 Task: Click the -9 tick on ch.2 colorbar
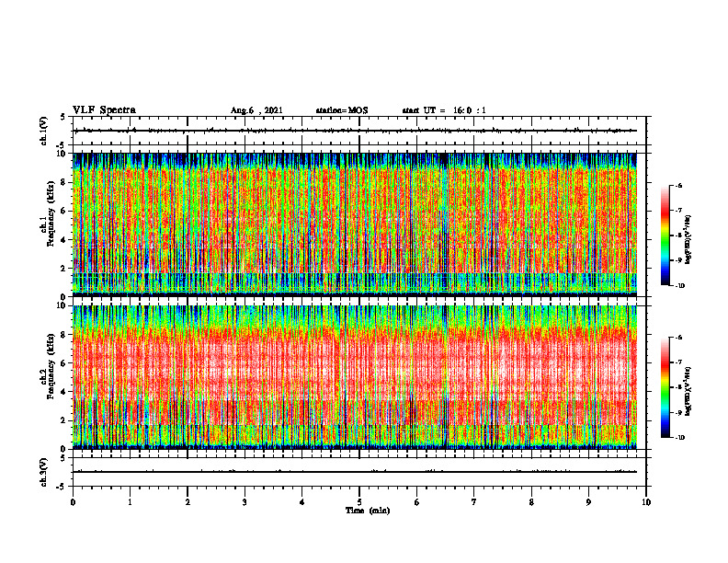679,412
